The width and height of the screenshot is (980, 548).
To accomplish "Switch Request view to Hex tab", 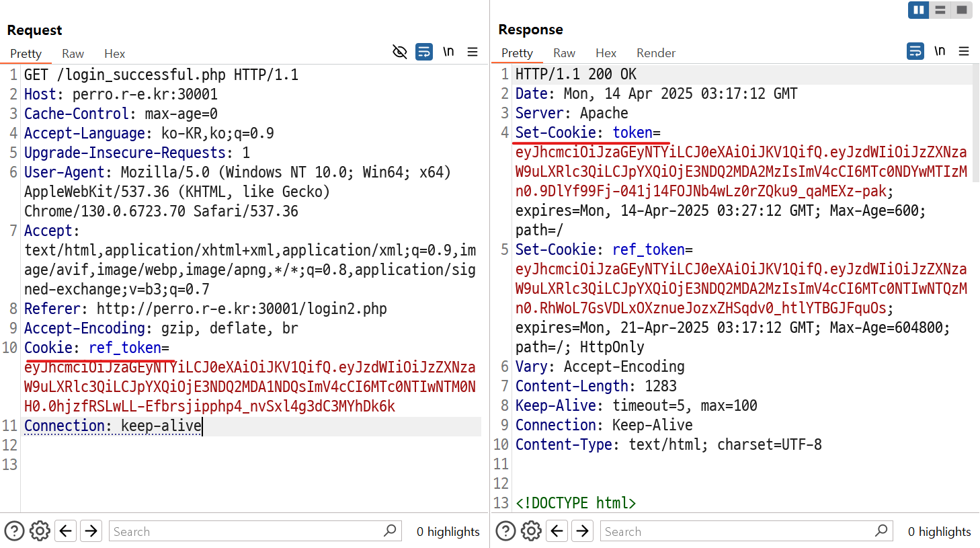I will 114,54.
